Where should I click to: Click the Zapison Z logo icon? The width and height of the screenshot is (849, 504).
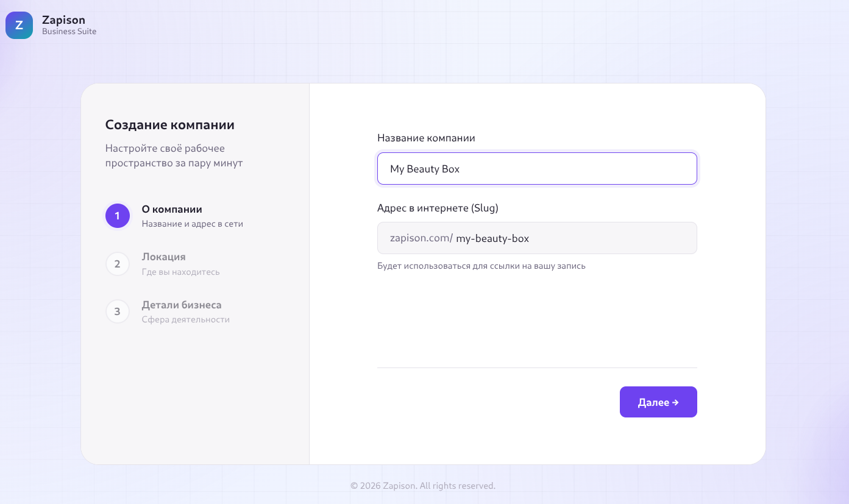[19, 26]
